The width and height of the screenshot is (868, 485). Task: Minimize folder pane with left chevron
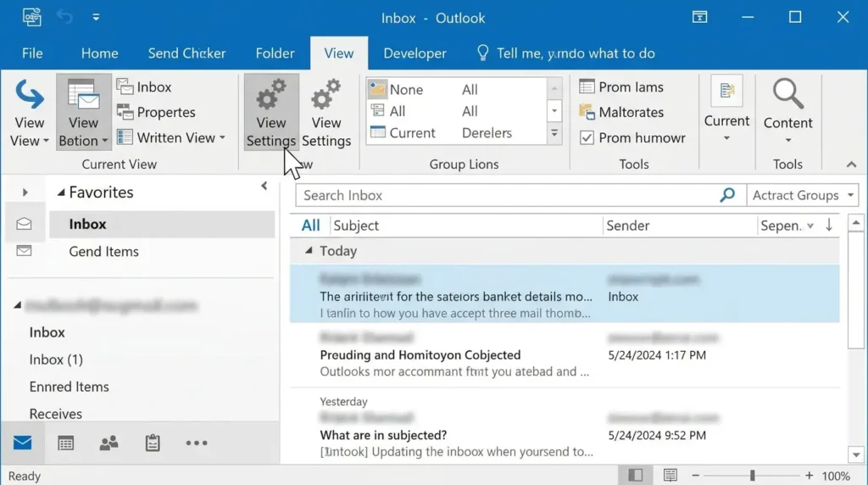(x=264, y=186)
